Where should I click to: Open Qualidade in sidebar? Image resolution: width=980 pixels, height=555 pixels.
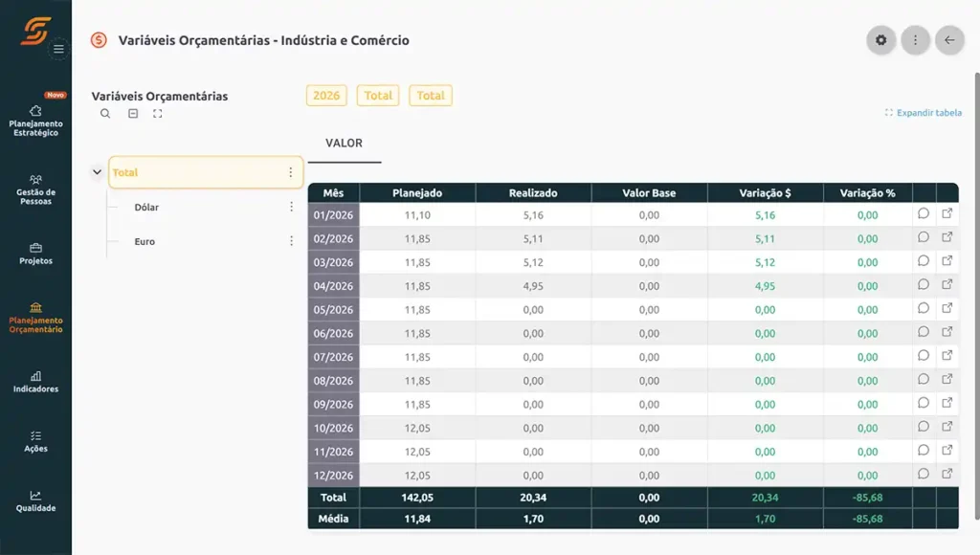coord(35,501)
